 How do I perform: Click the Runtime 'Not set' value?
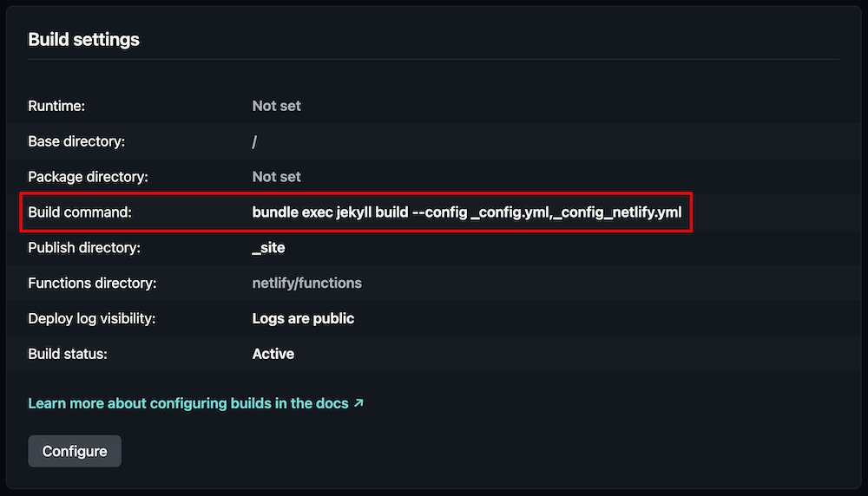pos(276,106)
